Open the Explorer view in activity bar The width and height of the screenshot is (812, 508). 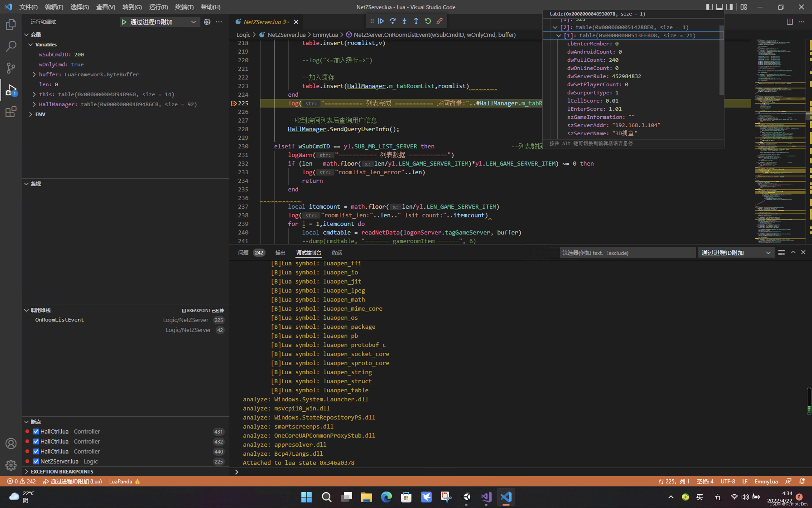click(11, 24)
